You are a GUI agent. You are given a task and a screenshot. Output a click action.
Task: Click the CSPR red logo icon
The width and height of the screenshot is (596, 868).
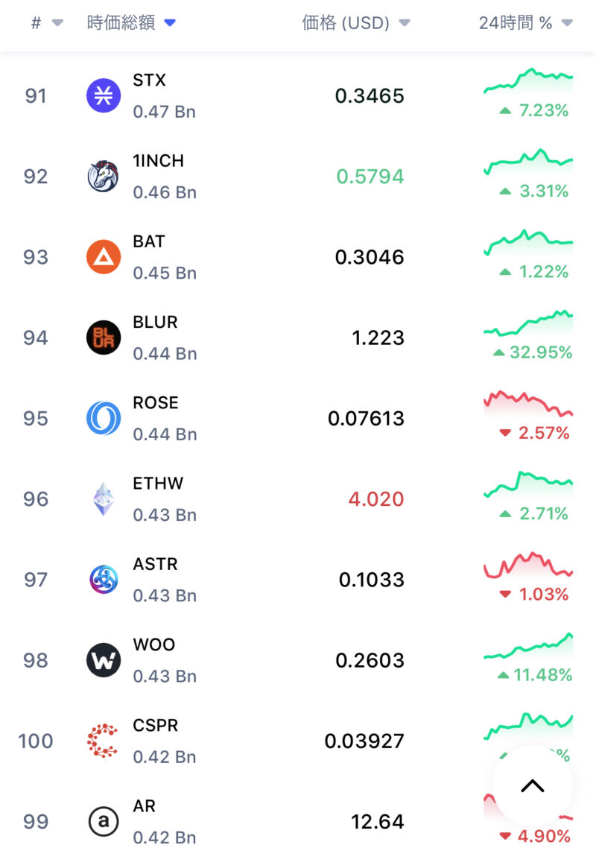pos(104,741)
